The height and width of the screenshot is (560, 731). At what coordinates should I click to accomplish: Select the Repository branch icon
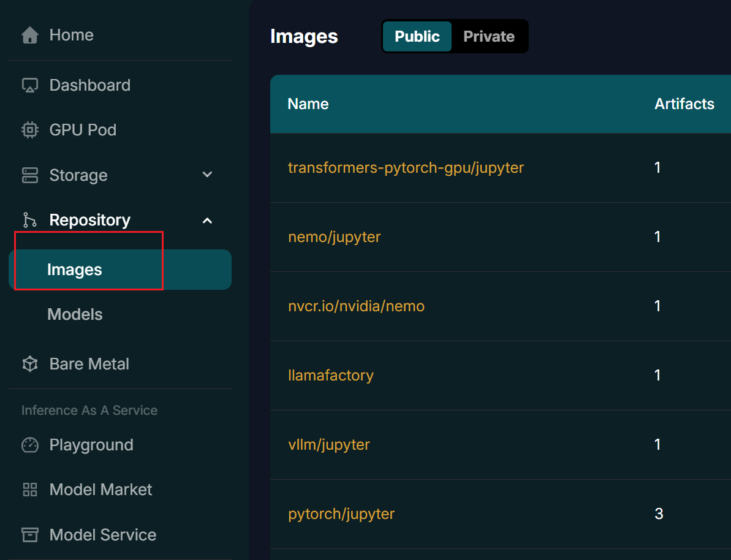tap(29, 219)
